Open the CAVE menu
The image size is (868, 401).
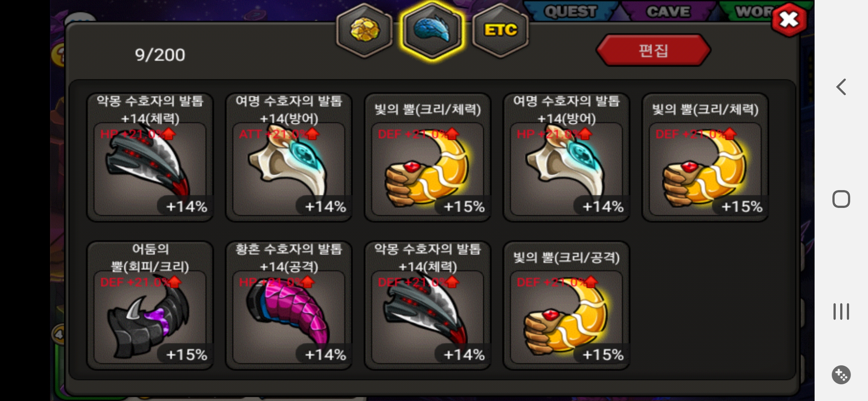[x=668, y=11]
